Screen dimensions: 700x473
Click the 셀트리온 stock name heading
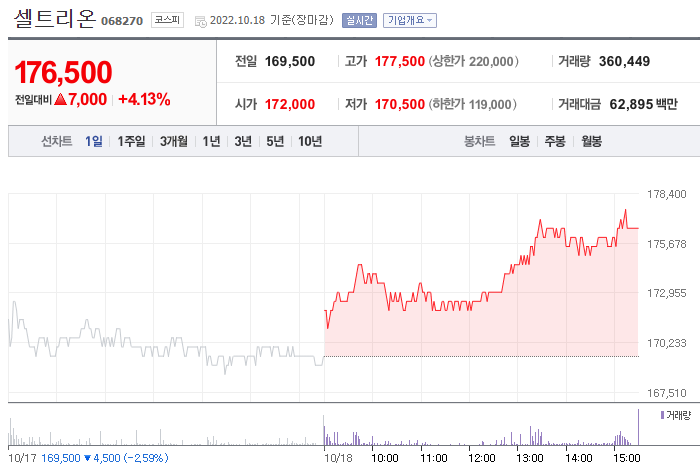54,19
